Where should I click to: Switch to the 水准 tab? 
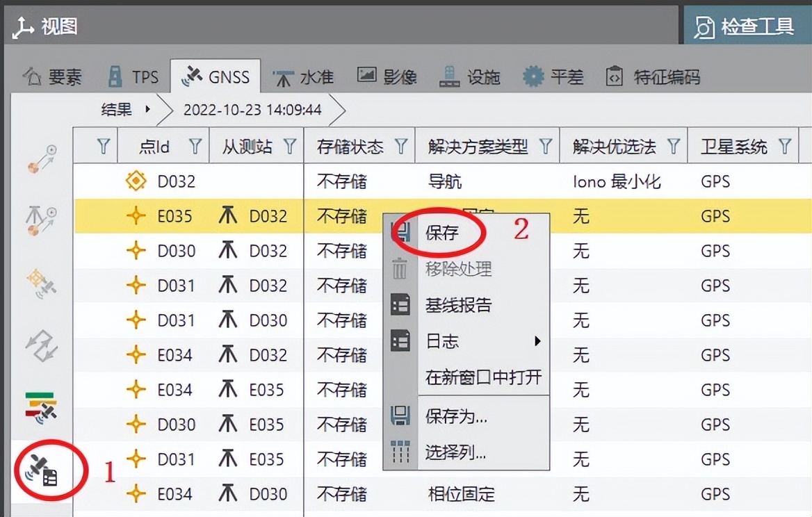pyautogui.click(x=304, y=78)
